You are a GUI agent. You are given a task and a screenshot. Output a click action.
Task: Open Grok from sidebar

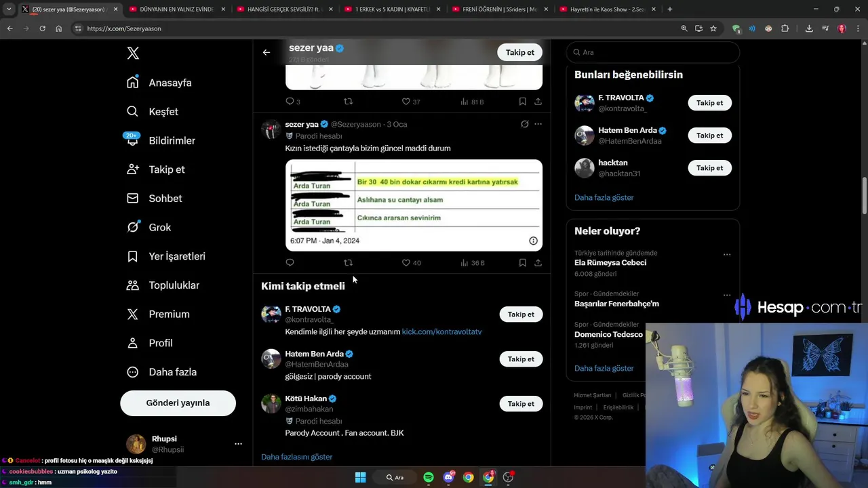149,228
